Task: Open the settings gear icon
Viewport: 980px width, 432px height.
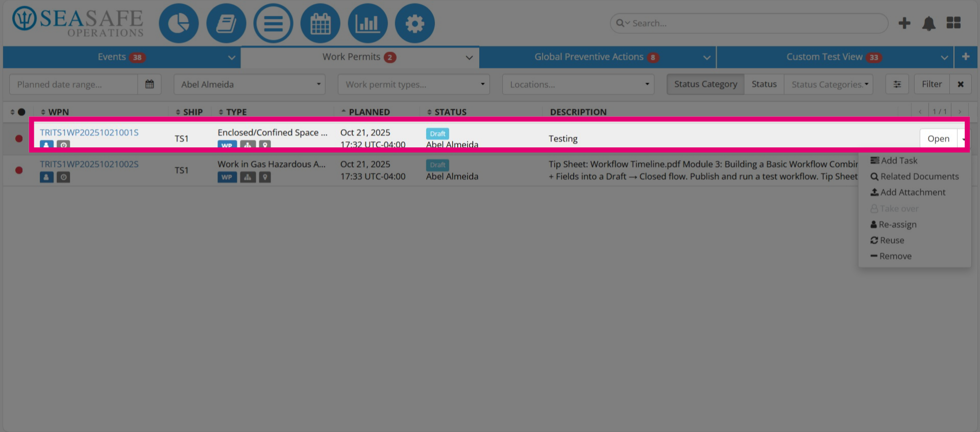Action: coord(415,23)
